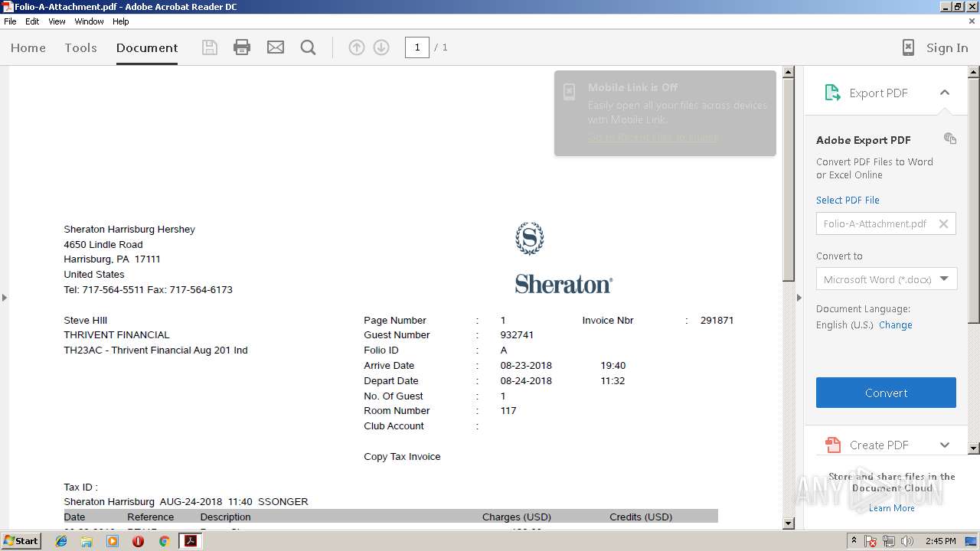Click the Create PDF tool icon
Viewport: 980px width, 551px height.
[x=832, y=445]
